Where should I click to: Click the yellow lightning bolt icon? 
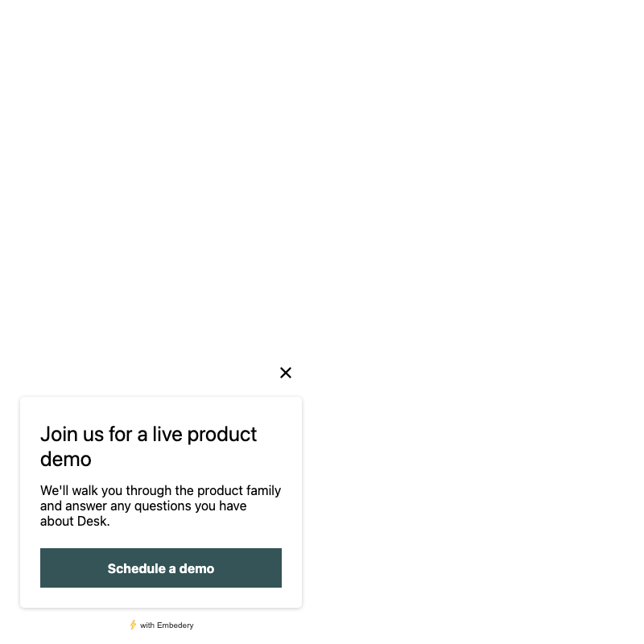(x=133, y=625)
